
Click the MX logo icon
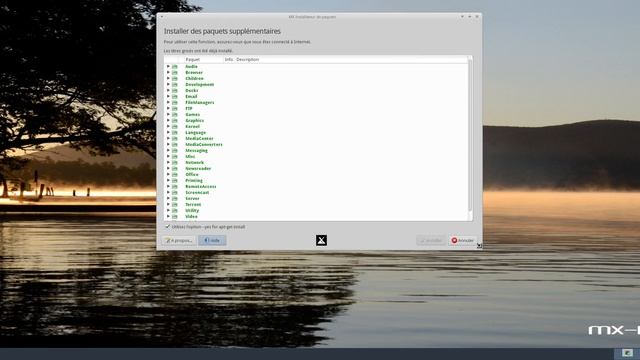[x=321, y=240]
